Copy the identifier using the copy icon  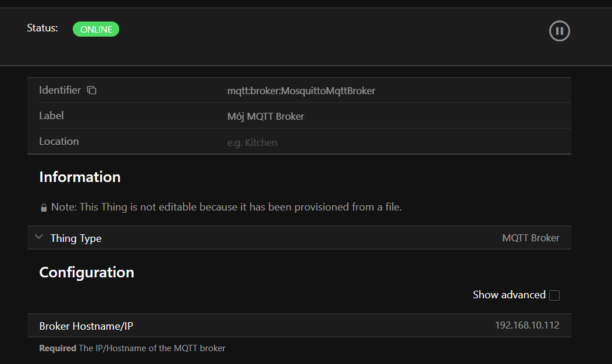pos(91,90)
